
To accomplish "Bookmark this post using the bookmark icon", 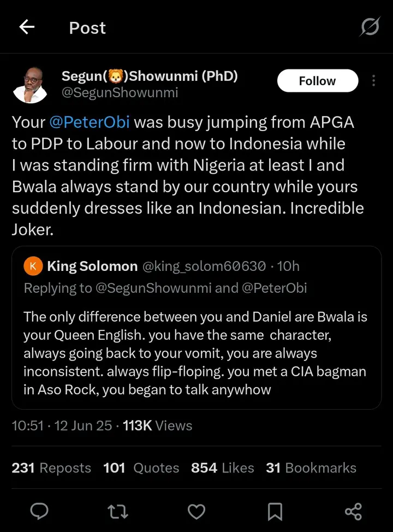I will [x=275, y=511].
